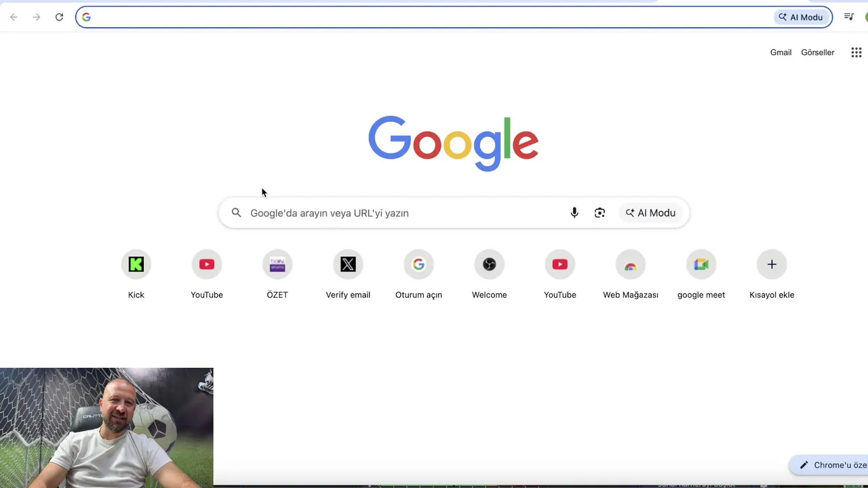The width and height of the screenshot is (868, 488).
Task: Click the browser forward arrow
Action: (x=37, y=17)
